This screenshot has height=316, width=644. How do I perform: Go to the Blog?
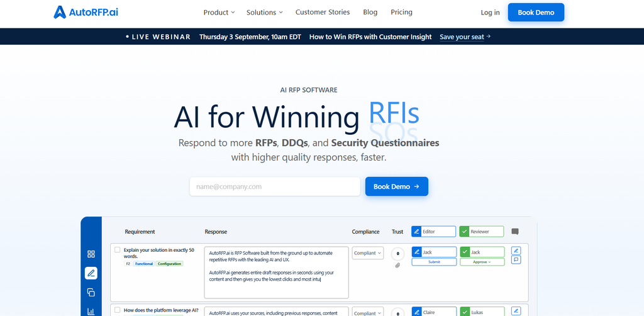coord(370,13)
